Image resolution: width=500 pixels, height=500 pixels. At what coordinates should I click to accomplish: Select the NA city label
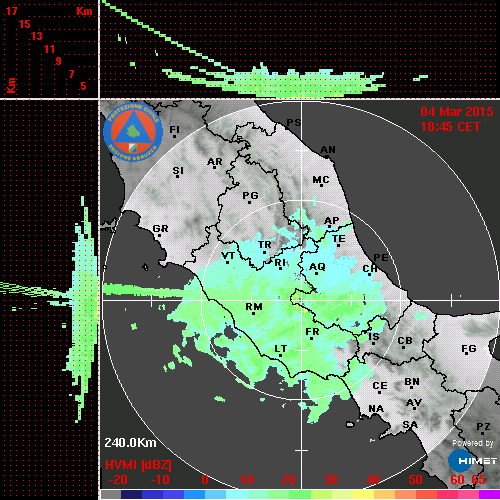[x=376, y=408]
